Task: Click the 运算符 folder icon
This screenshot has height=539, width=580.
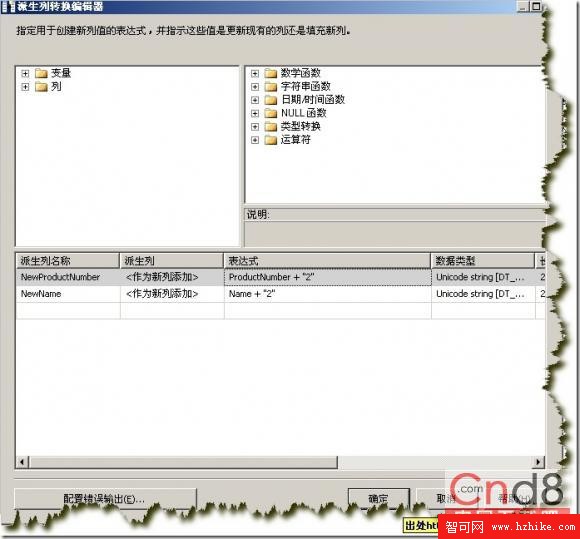Action: click(271, 140)
